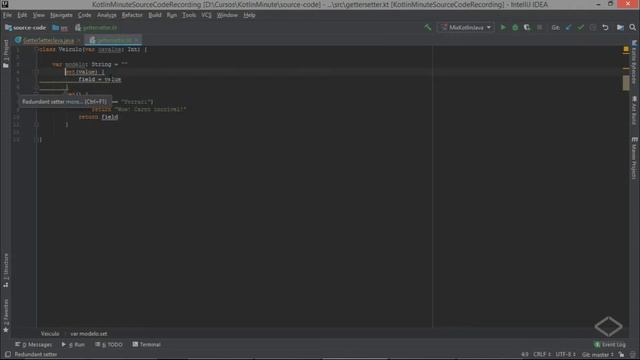Viewport: 640px width, 360px height.
Task: Open the Analyze menu
Action: [107, 15]
